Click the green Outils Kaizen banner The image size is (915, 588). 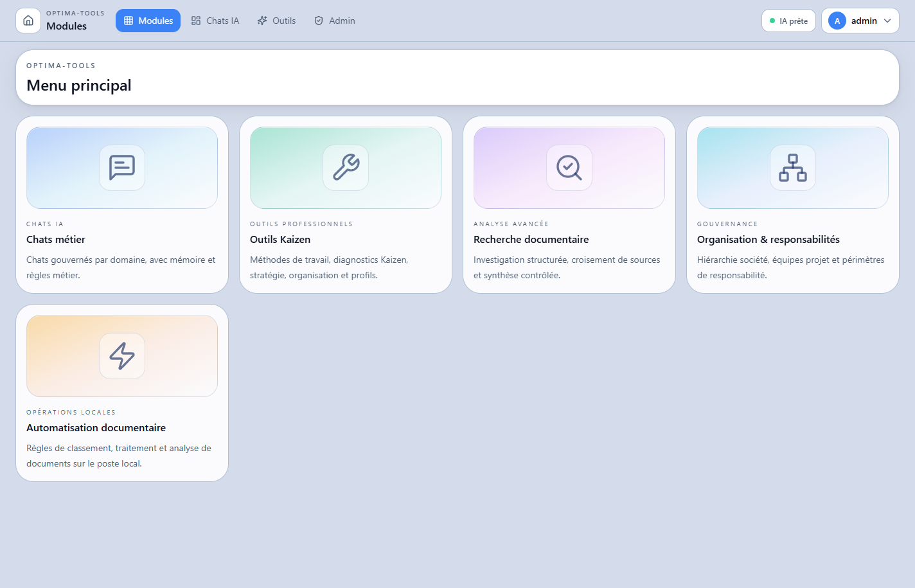(346, 168)
